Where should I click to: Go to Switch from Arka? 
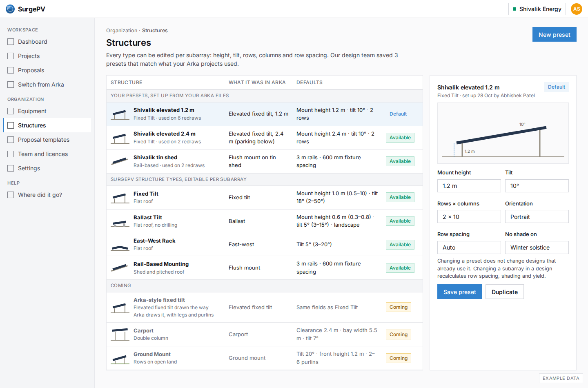click(47, 85)
